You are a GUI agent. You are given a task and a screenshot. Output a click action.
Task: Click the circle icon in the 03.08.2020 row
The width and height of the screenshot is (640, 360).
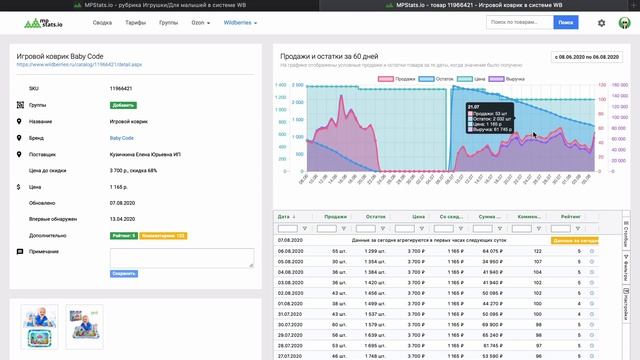point(592,282)
